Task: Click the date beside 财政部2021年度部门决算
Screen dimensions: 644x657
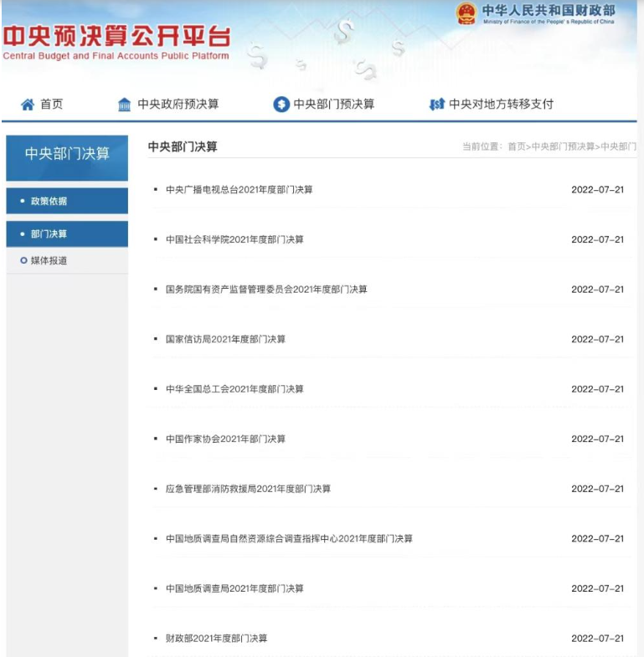Action: (x=597, y=639)
